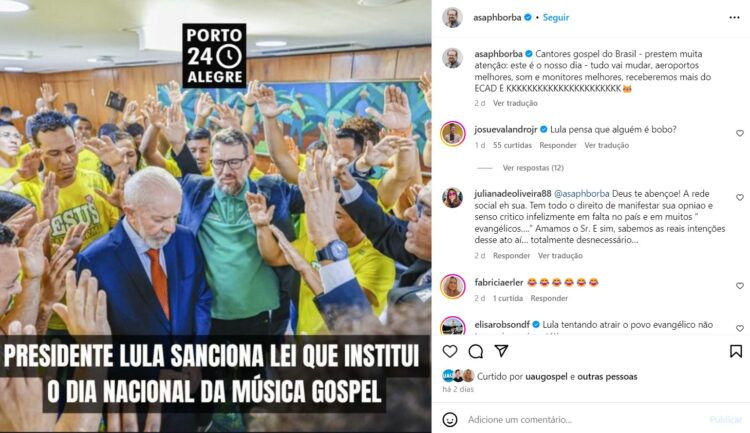
Task: Open the @asaphborba mention link
Action: [581, 194]
